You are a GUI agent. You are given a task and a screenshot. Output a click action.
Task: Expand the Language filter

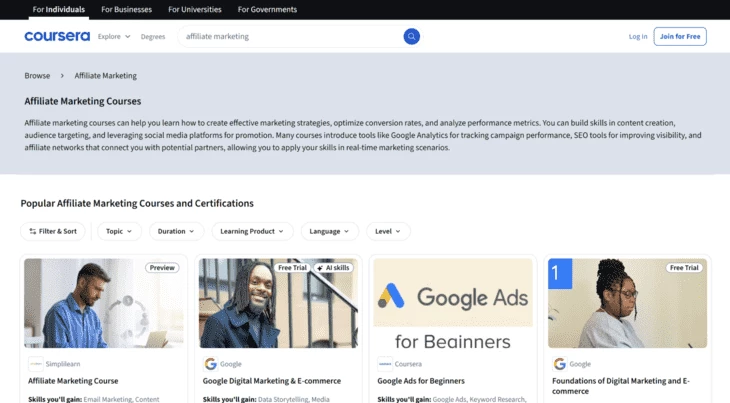(x=330, y=231)
